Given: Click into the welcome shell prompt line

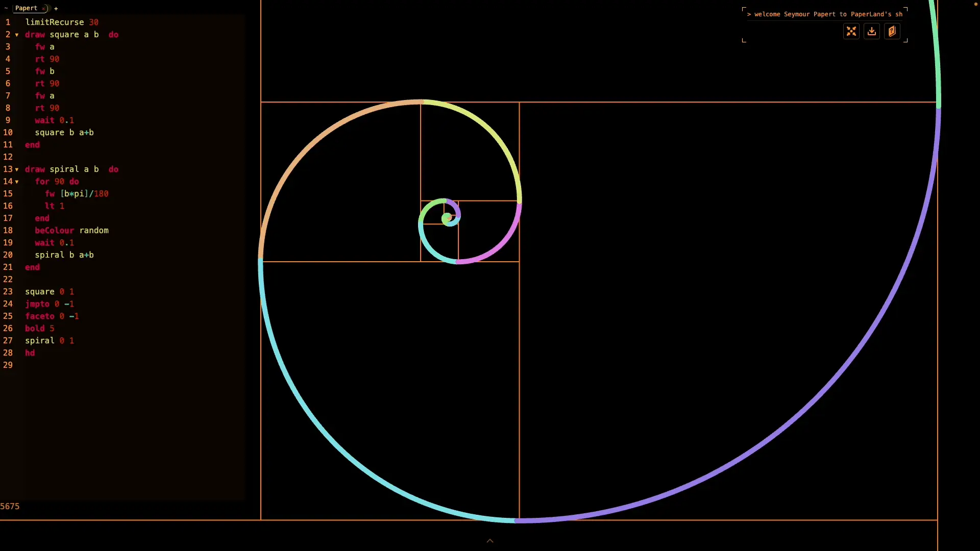Looking at the screenshot, I should point(824,14).
